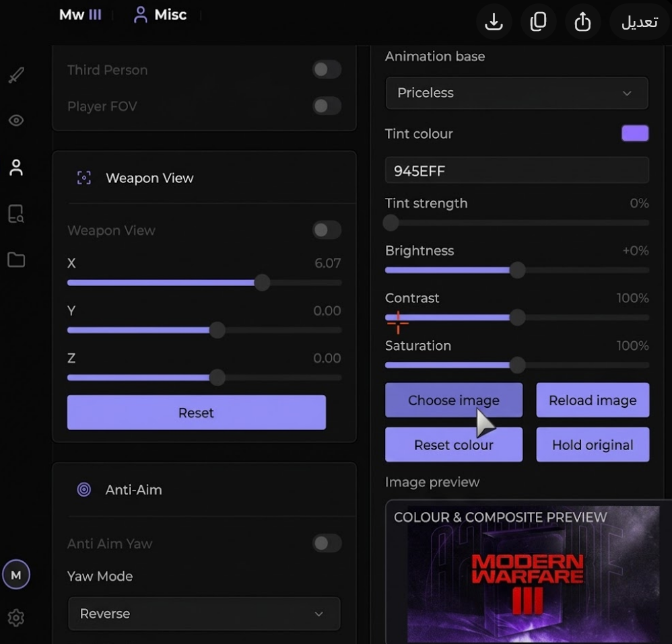Click the تعديل edit button
This screenshot has height=644, width=672.
(640, 22)
